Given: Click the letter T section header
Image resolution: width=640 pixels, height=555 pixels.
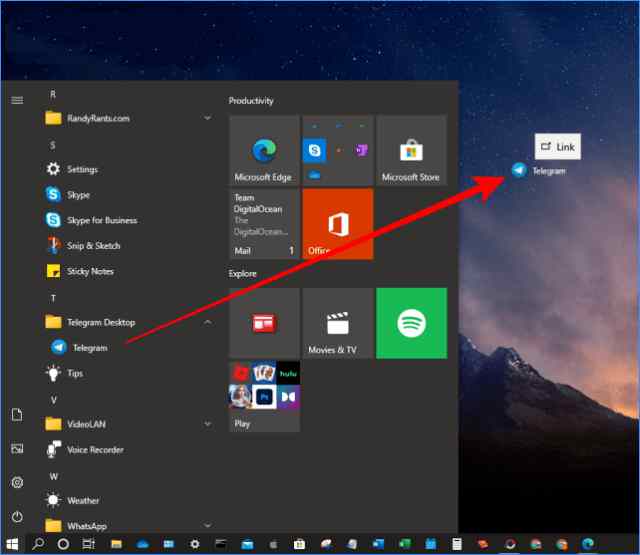Looking at the screenshot, I should coord(53,298).
